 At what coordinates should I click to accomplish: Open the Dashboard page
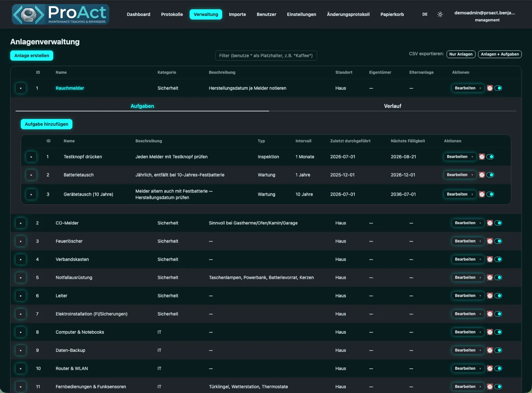point(138,14)
